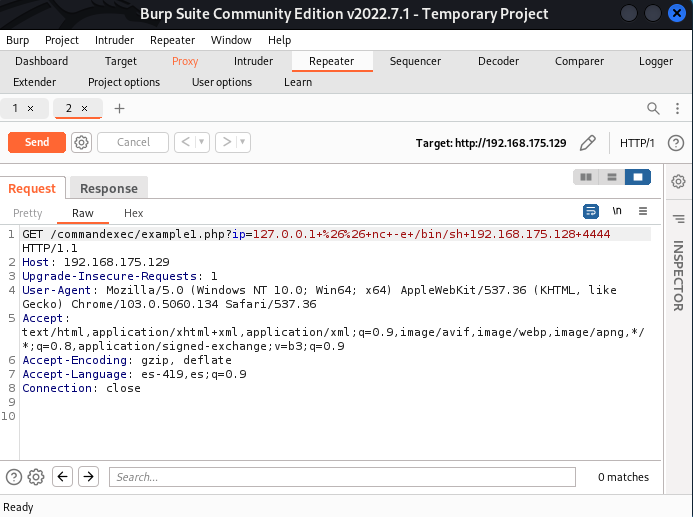This screenshot has width=693, height=517.
Task: Open the Burp menu
Action: 18,40
